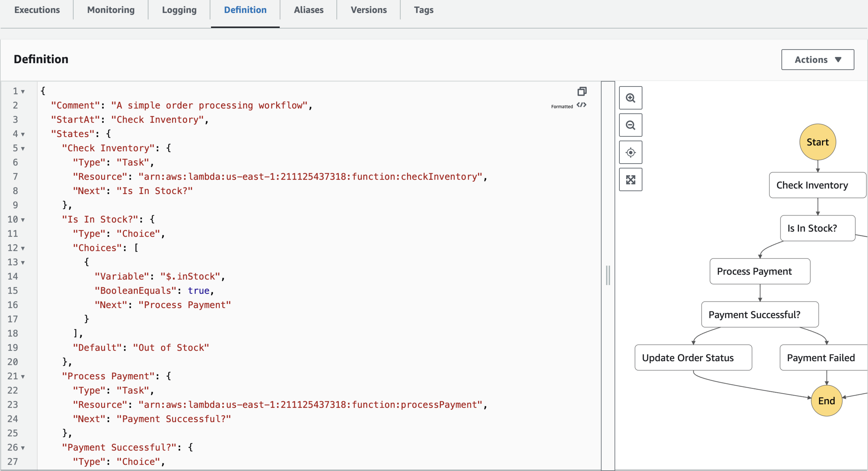Fold the Is In Stock block at line 10

click(x=23, y=220)
